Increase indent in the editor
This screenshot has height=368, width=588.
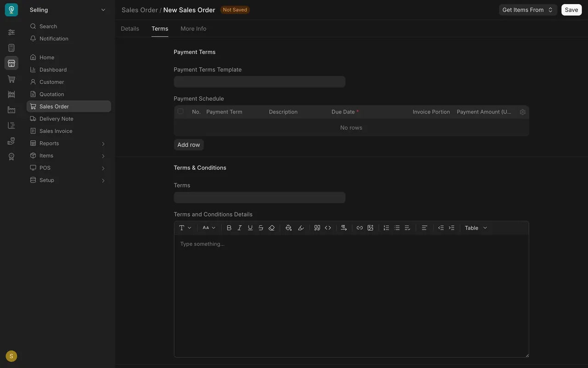click(452, 228)
